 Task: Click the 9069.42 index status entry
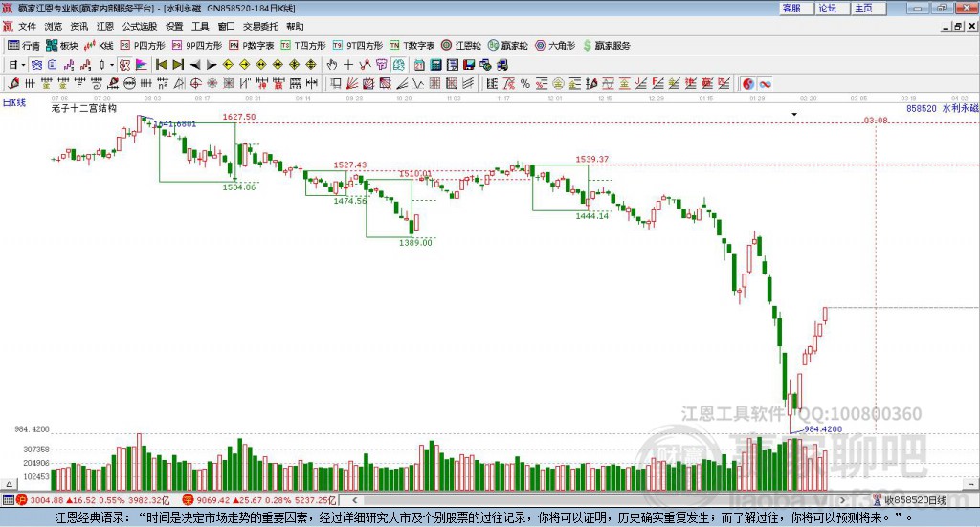click(259, 500)
